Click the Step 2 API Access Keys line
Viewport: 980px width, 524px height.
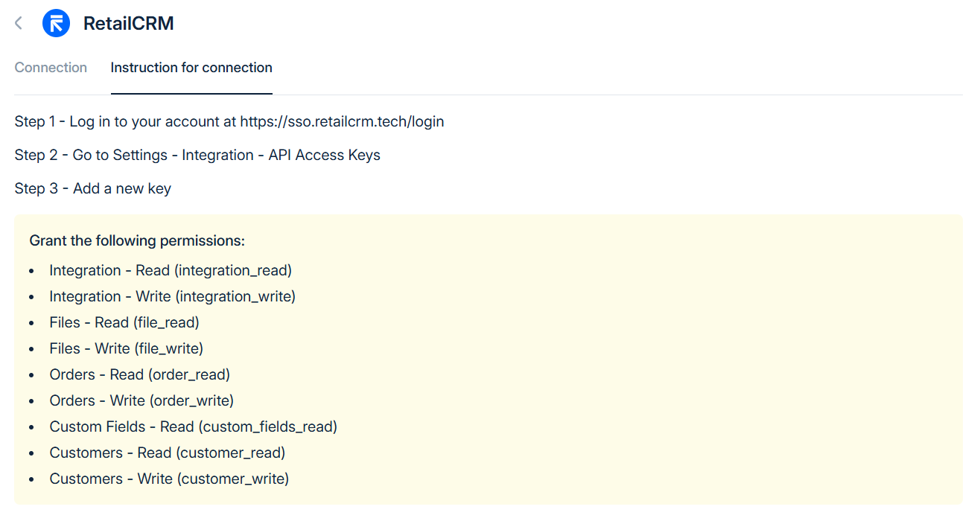pyautogui.click(x=197, y=155)
